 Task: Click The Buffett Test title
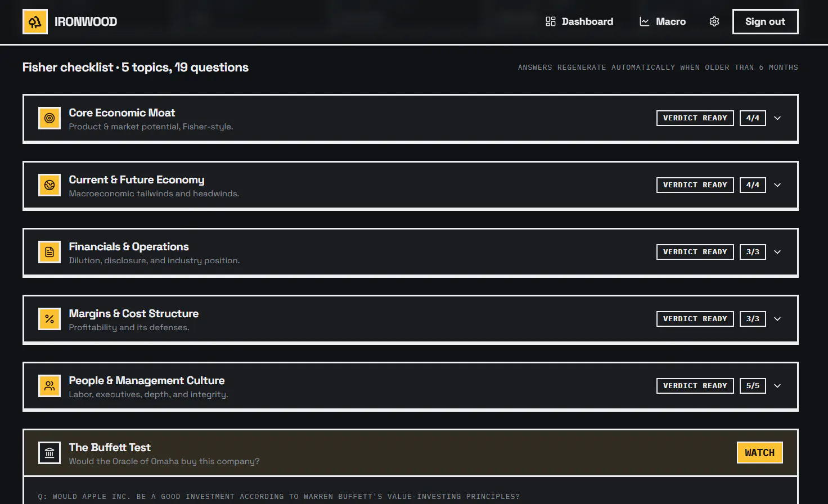110,447
